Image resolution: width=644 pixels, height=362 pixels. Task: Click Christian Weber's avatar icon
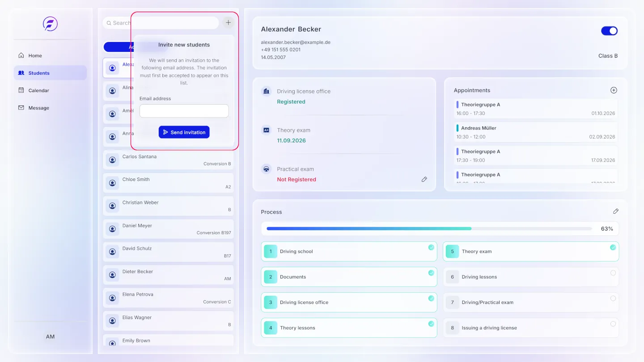112,206
